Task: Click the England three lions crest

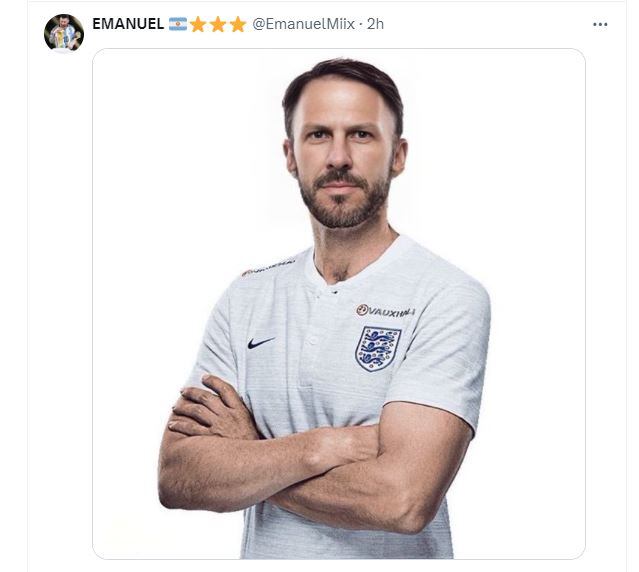Action: click(378, 349)
